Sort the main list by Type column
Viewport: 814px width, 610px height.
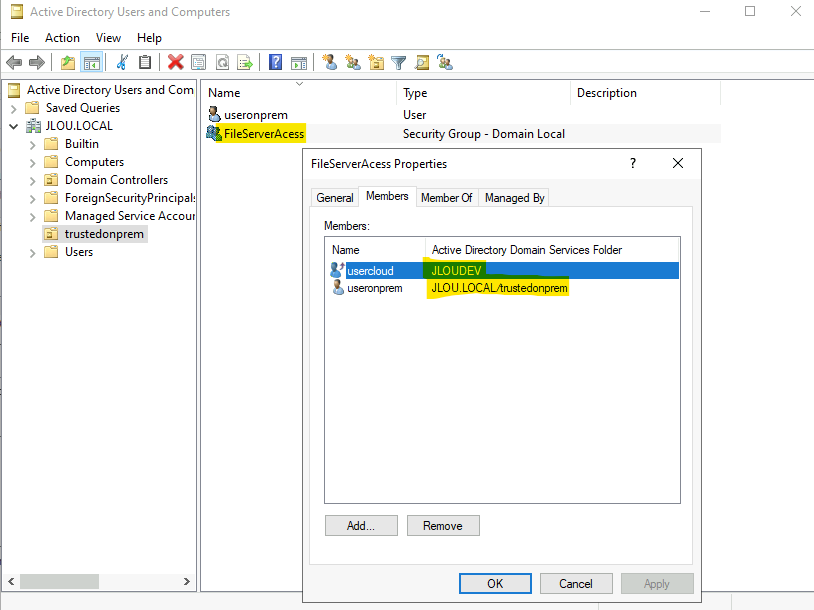(x=483, y=93)
